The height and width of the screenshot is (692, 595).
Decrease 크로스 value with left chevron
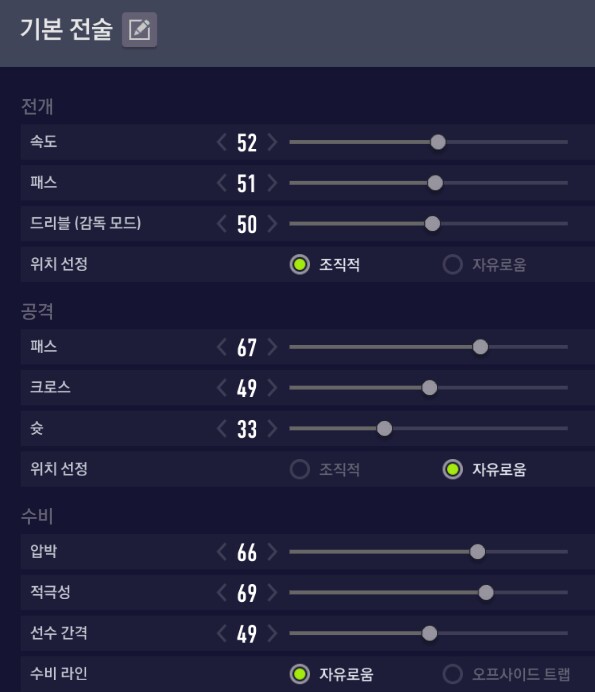(222, 387)
